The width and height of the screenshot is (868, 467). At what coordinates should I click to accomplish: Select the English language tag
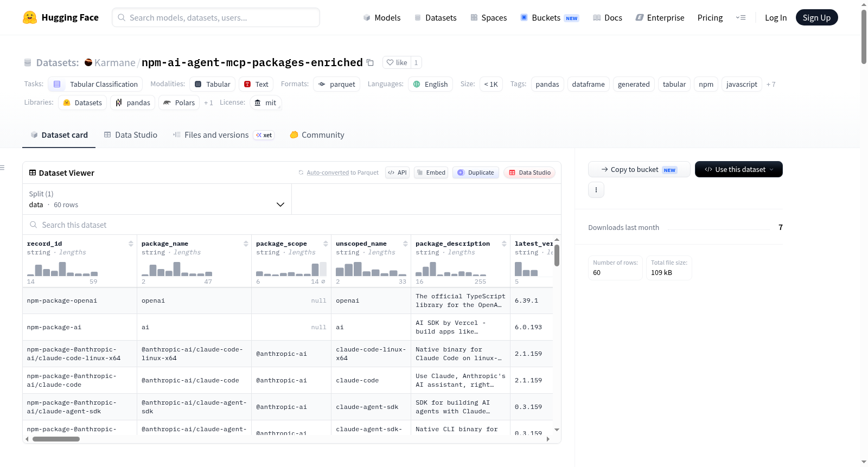(x=430, y=84)
